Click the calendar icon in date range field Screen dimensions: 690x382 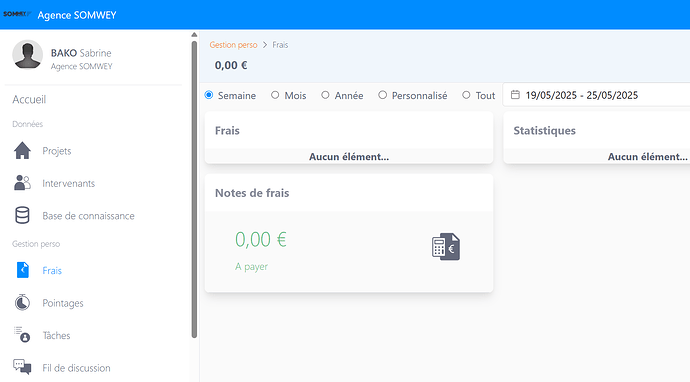click(515, 95)
